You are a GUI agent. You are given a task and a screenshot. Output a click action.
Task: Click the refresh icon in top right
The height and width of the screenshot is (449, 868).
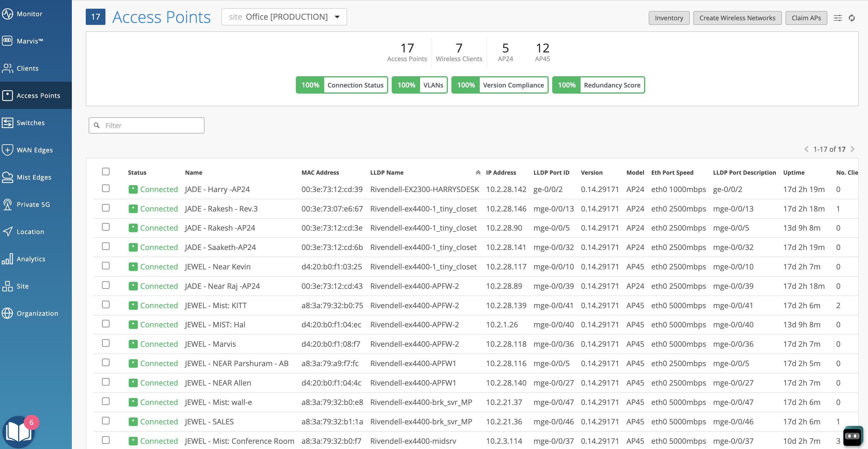(851, 18)
